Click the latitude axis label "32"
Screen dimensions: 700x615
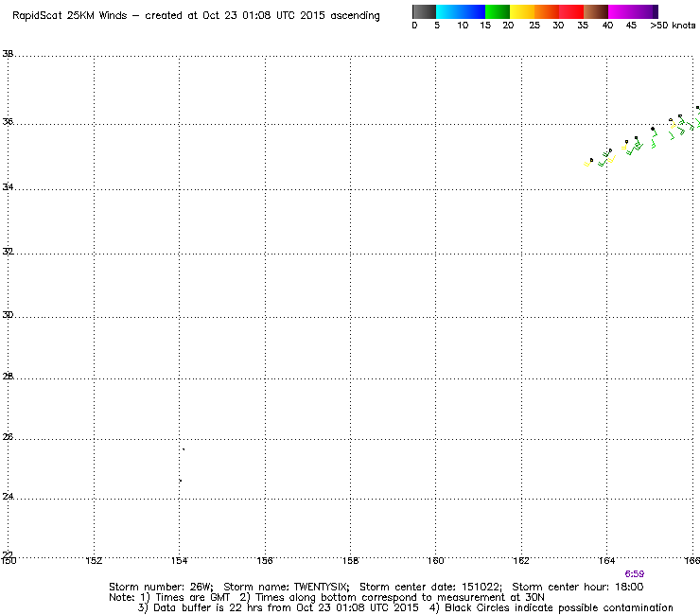coord(8,251)
